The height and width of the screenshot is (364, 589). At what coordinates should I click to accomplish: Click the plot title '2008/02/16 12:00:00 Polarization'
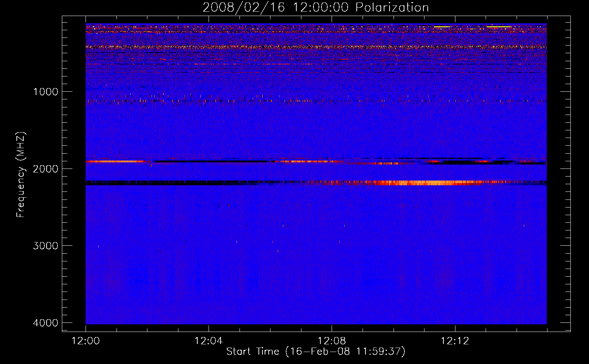[x=316, y=8]
